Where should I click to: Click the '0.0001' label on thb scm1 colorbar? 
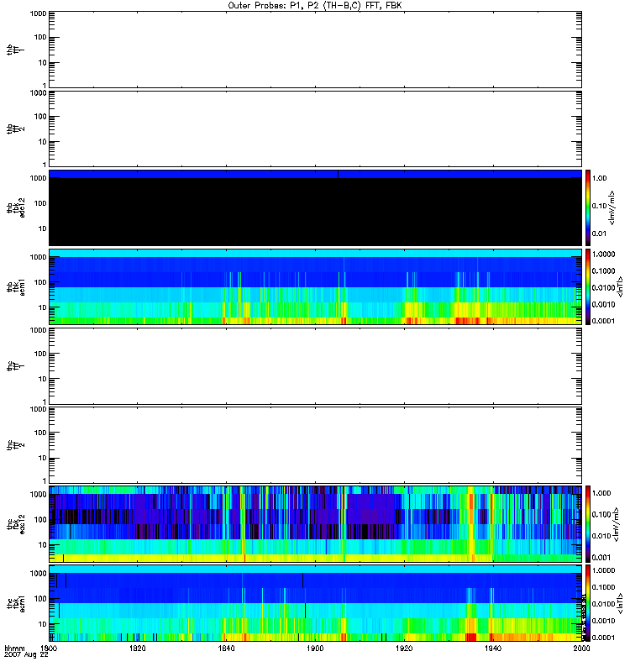tap(603, 321)
